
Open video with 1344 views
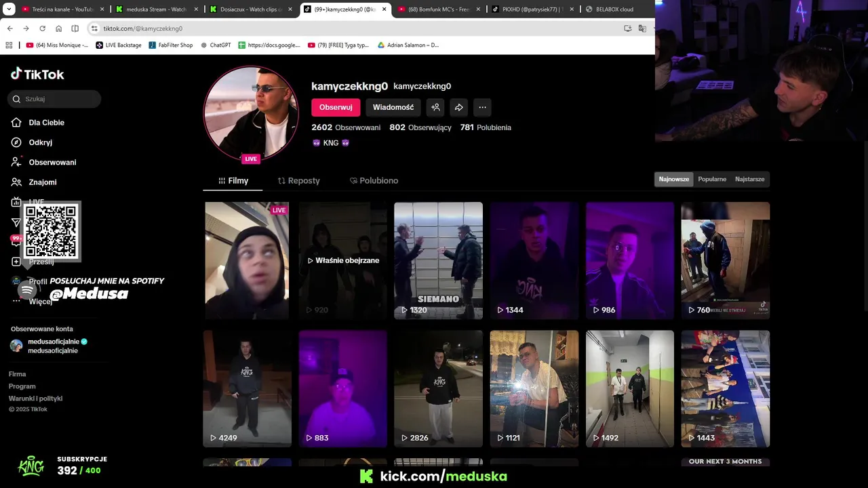534,260
